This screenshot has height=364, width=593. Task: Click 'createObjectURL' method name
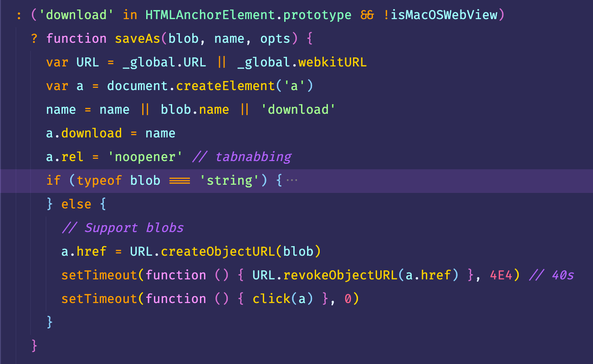click(218, 252)
